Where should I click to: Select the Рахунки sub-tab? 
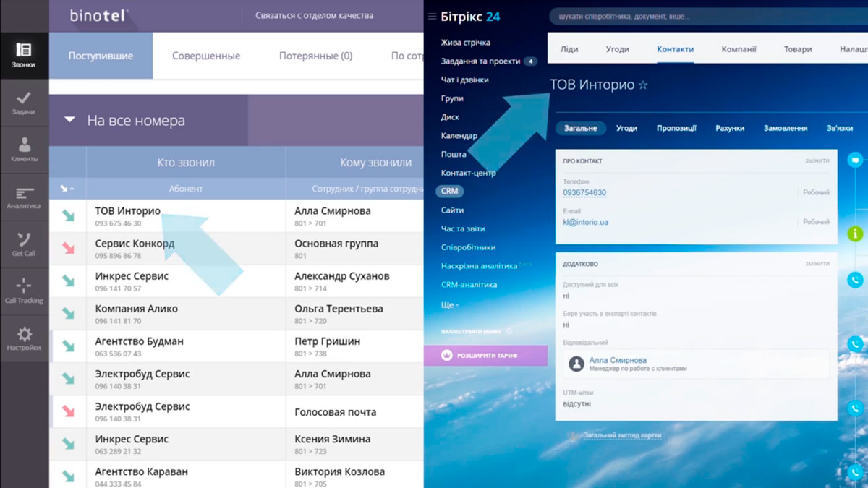click(730, 128)
